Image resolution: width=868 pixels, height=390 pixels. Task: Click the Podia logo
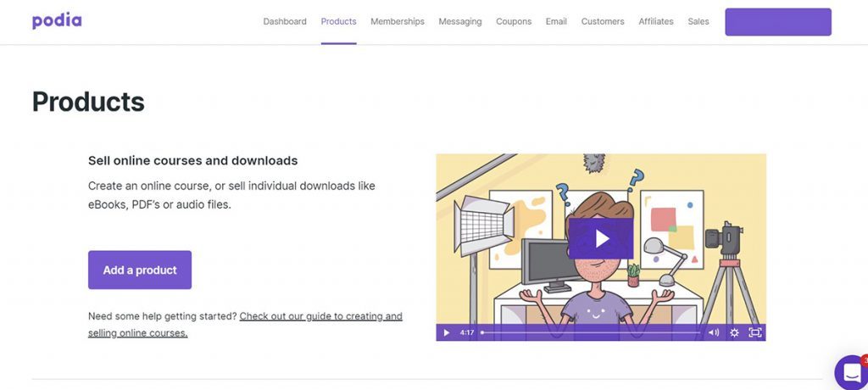pos(57,21)
